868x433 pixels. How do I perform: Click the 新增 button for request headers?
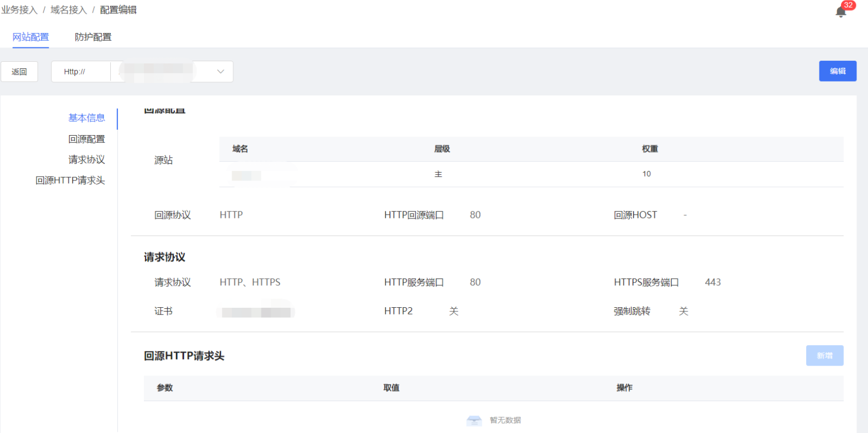[824, 356]
